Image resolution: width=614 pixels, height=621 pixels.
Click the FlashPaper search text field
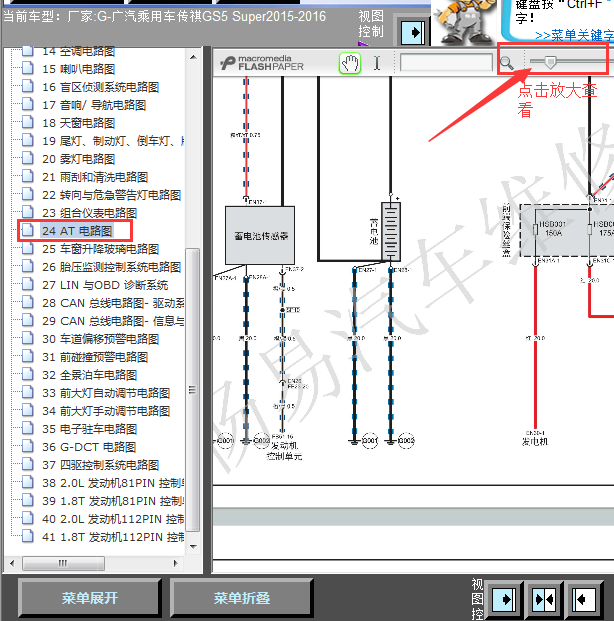(x=446, y=63)
